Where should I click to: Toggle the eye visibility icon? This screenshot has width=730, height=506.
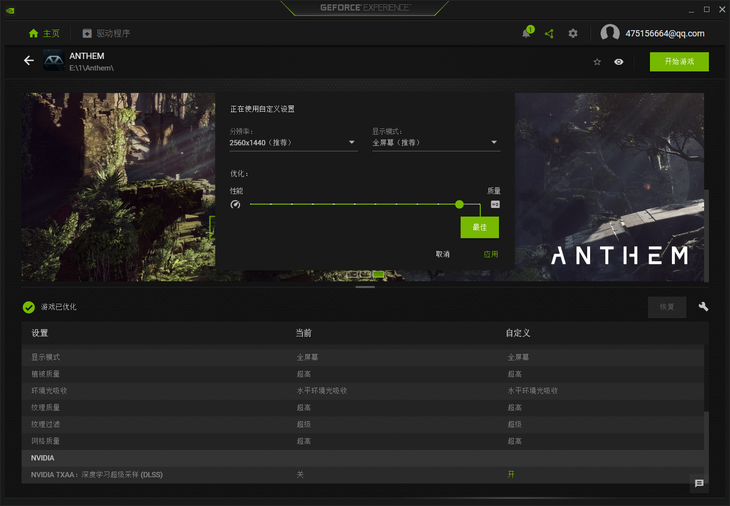click(618, 62)
